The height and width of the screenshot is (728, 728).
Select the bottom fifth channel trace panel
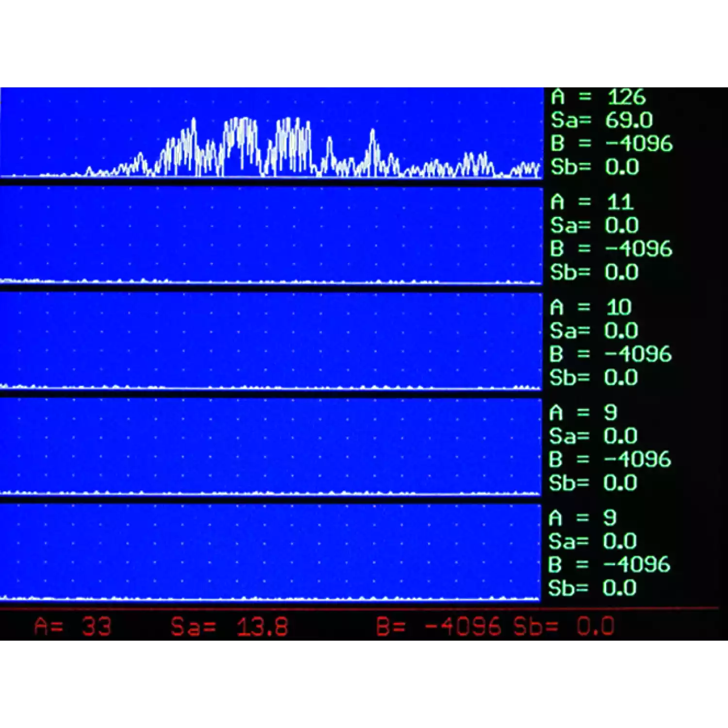[271, 552]
